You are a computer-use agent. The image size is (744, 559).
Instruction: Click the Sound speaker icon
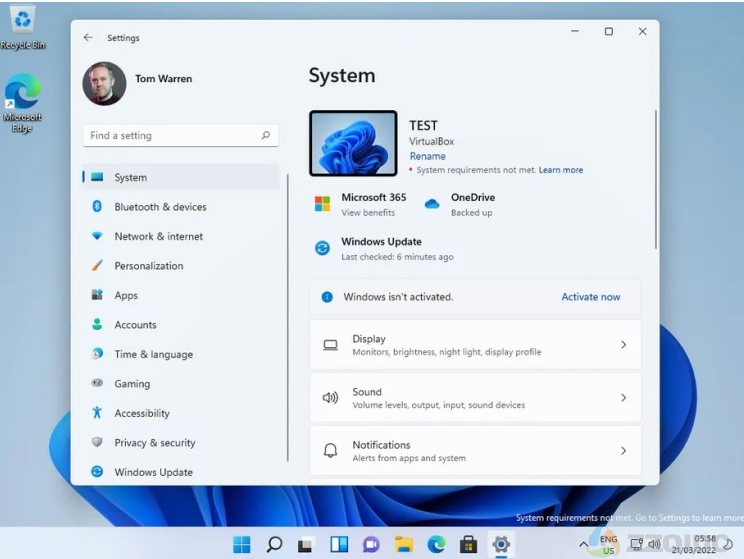330,398
